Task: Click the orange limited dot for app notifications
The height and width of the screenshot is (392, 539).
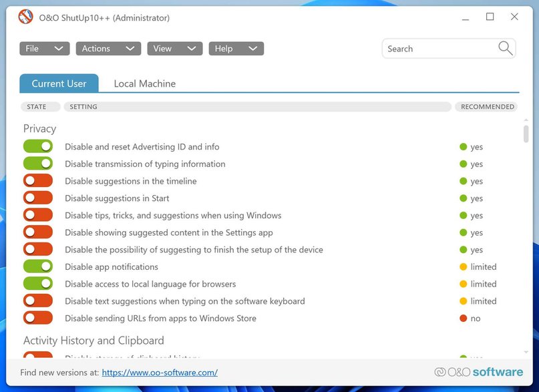Action: (463, 266)
